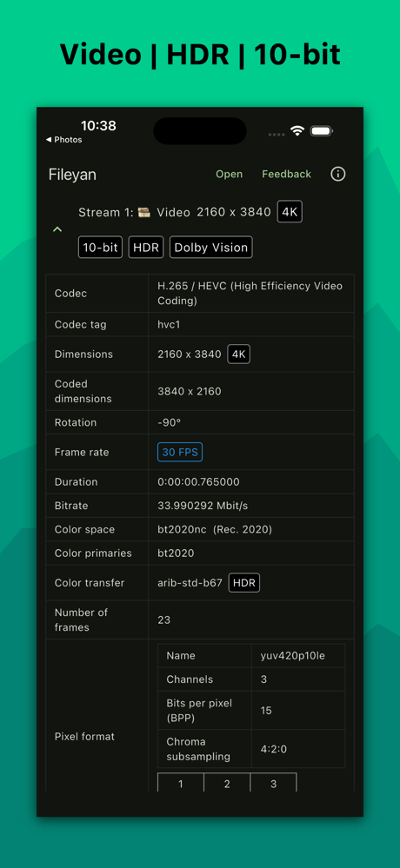This screenshot has height=868, width=400.
Task: Select the frame count value 23
Action: tap(164, 620)
